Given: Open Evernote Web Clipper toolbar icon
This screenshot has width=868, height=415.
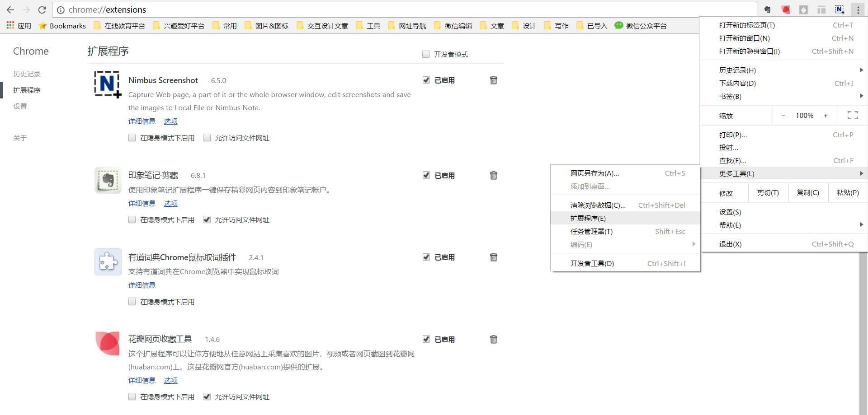Looking at the screenshot, I should [767, 9].
